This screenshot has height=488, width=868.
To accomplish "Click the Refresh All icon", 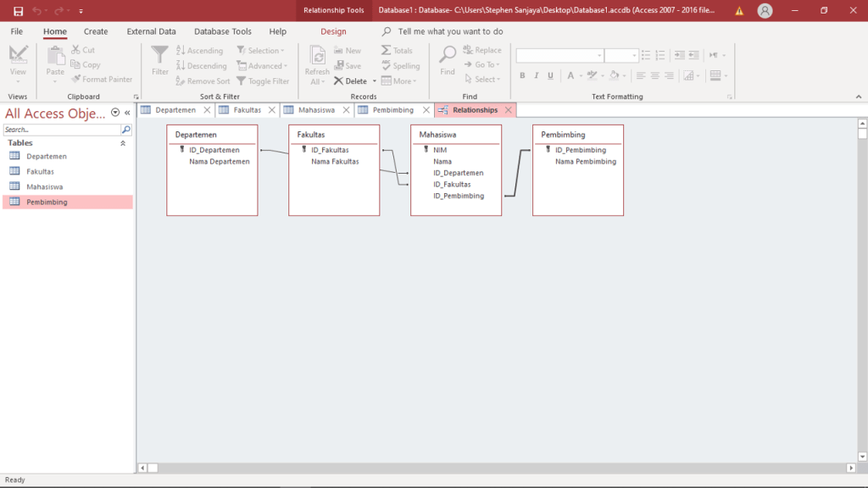I will pos(317,56).
